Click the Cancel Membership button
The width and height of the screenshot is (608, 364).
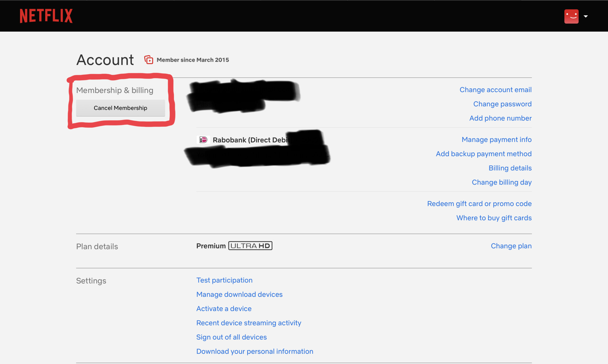tap(120, 108)
